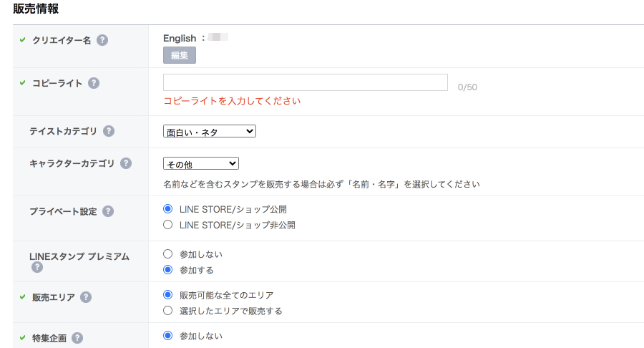Focus the コピーライト text field
644x348 pixels.
click(305, 82)
